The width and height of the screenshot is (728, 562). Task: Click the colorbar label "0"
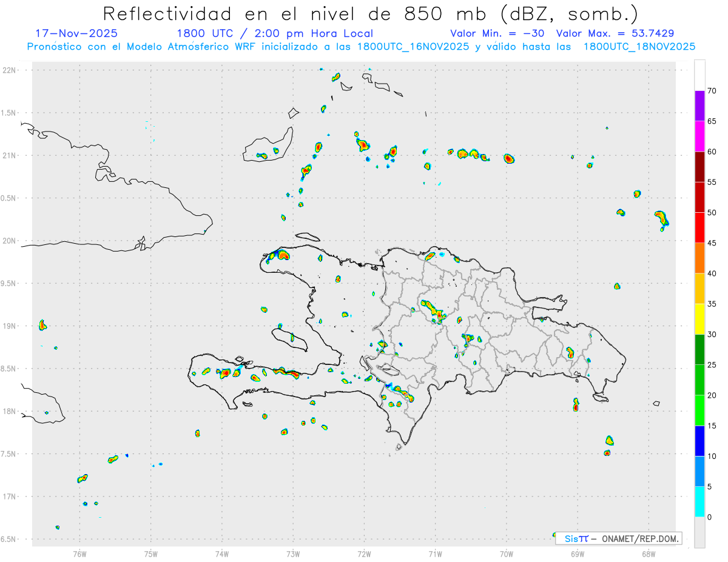pyautogui.click(x=710, y=517)
